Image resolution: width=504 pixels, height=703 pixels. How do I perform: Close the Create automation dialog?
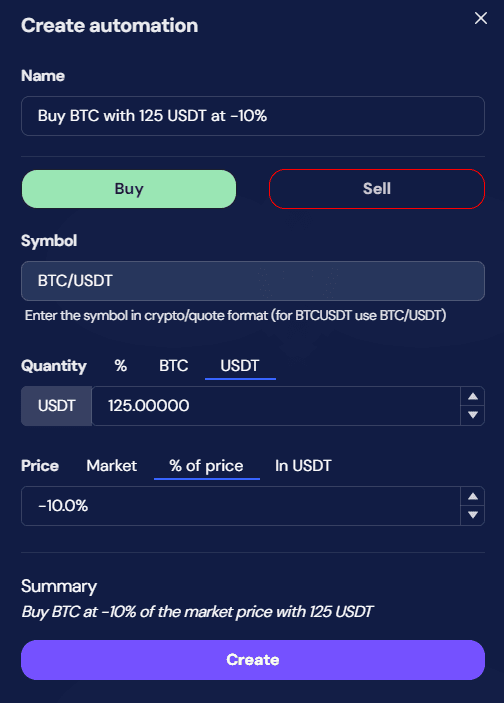pyautogui.click(x=481, y=18)
